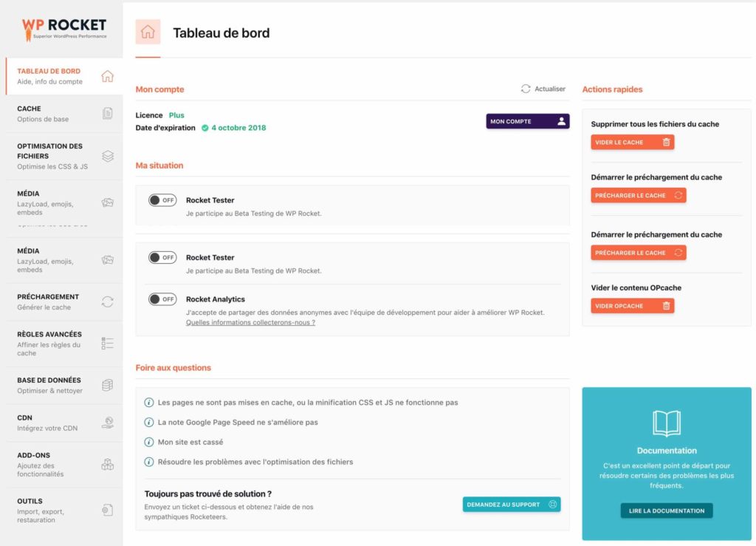The image size is (756, 546).
Task: Click the Règles avancées list icon
Action: pyautogui.click(x=108, y=344)
